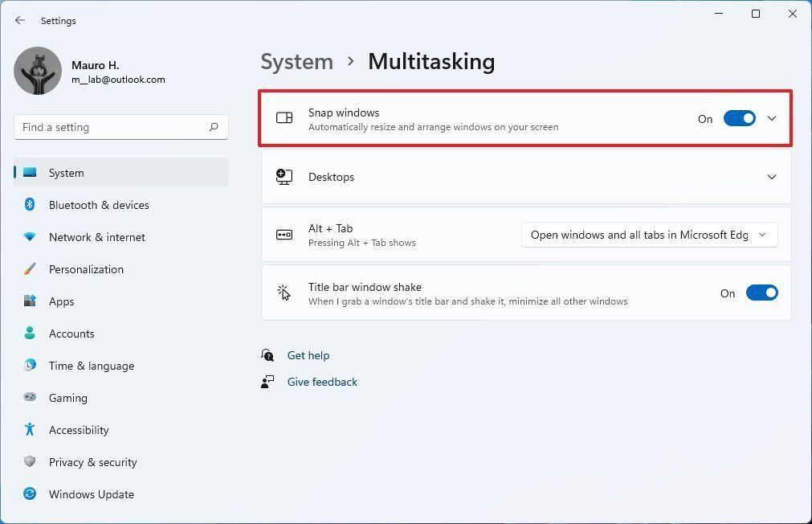The height and width of the screenshot is (524, 812).
Task: Expand the Desktops section
Action: 771,177
